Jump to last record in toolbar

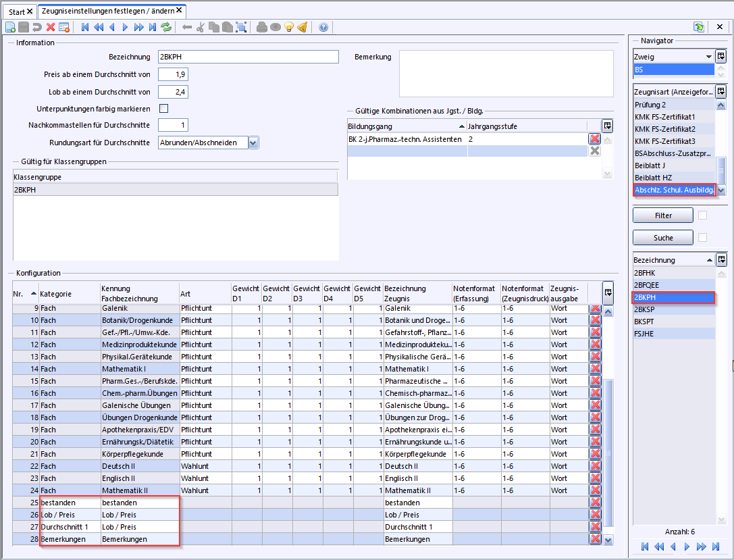tap(153, 27)
